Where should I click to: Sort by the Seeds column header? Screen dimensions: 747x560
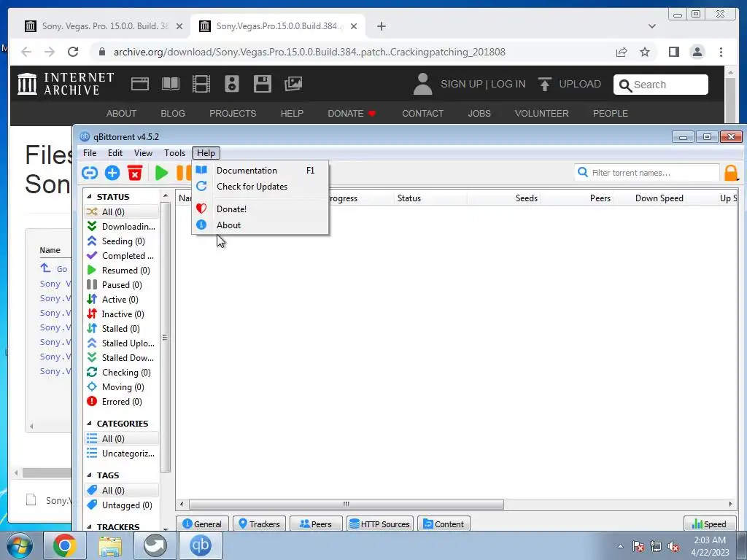pos(503,198)
